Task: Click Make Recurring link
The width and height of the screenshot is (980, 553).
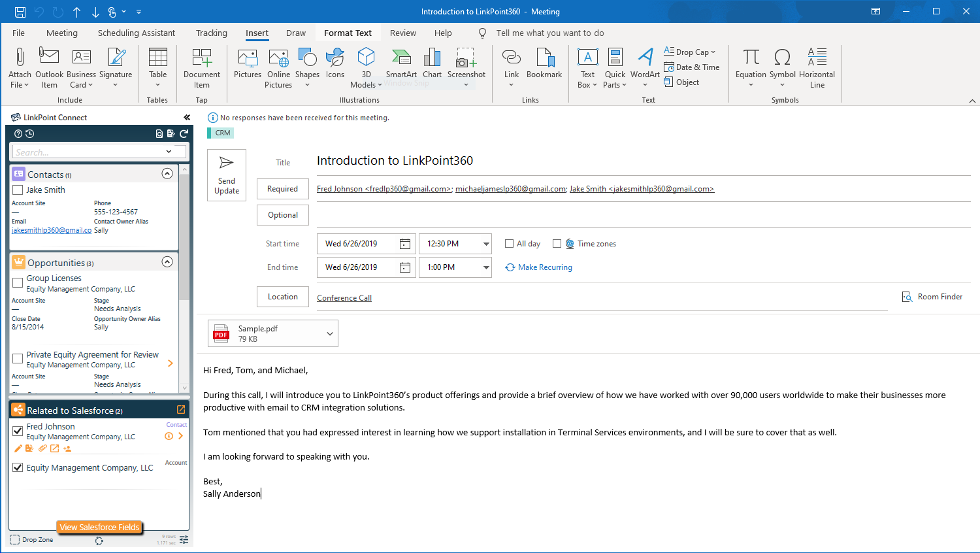Action: coord(539,267)
